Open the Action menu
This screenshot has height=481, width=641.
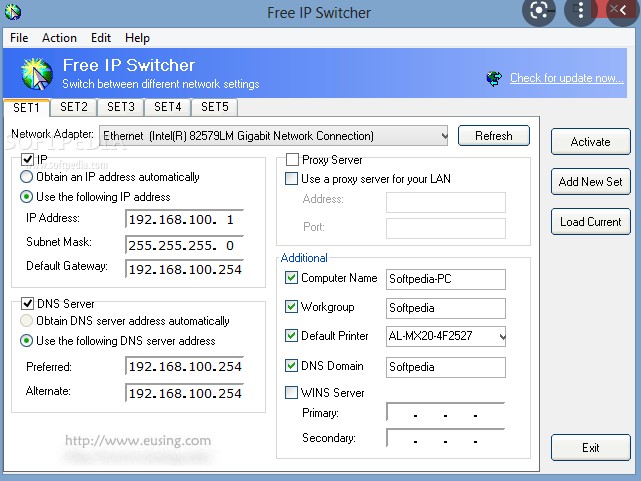point(59,38)
